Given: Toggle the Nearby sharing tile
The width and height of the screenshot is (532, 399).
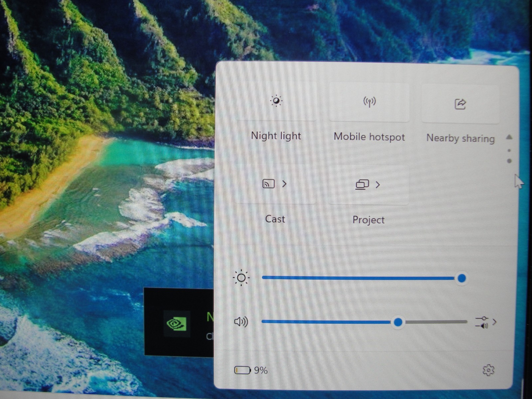Looking at the screenshot, I should pyautogui.click(x=460, y=104).
